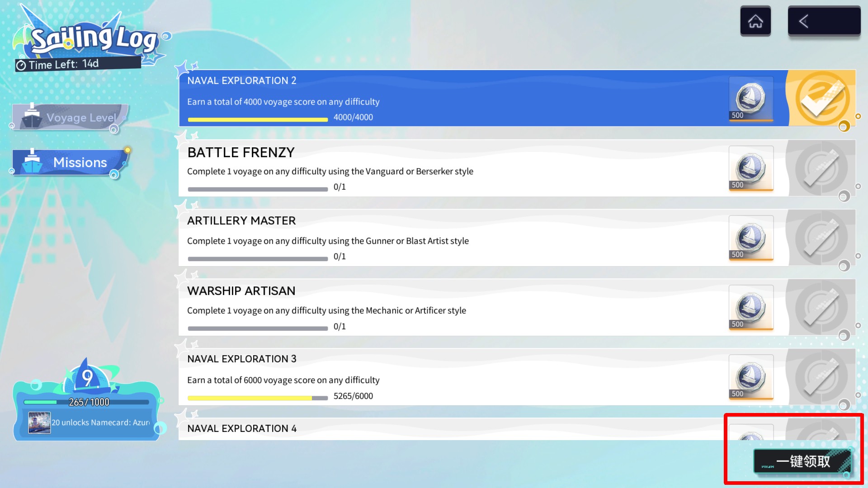Select the Missions tab
868x488 pixels.
click(x=71, y=162)
